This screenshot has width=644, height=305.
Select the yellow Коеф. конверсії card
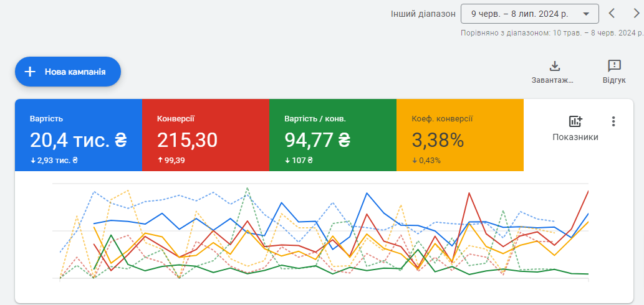(x=459, y=134)
